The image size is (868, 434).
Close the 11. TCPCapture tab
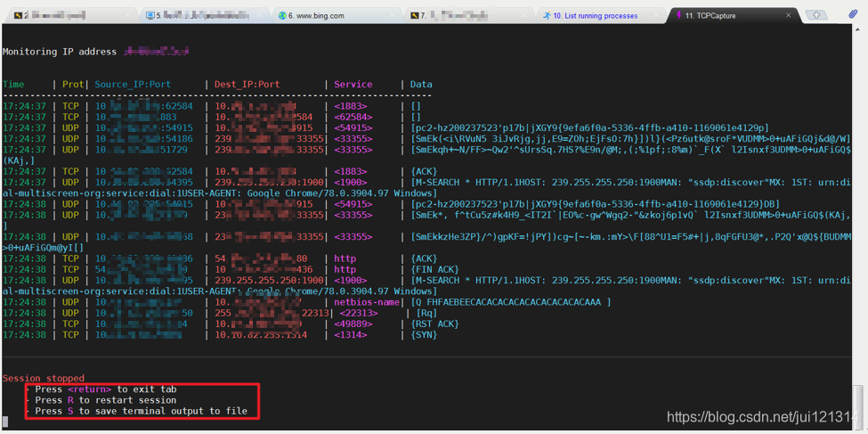(x=788, y=15)
